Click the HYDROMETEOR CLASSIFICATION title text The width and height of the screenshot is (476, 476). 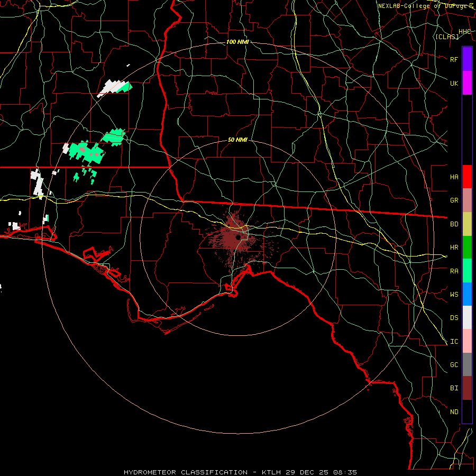186,472
